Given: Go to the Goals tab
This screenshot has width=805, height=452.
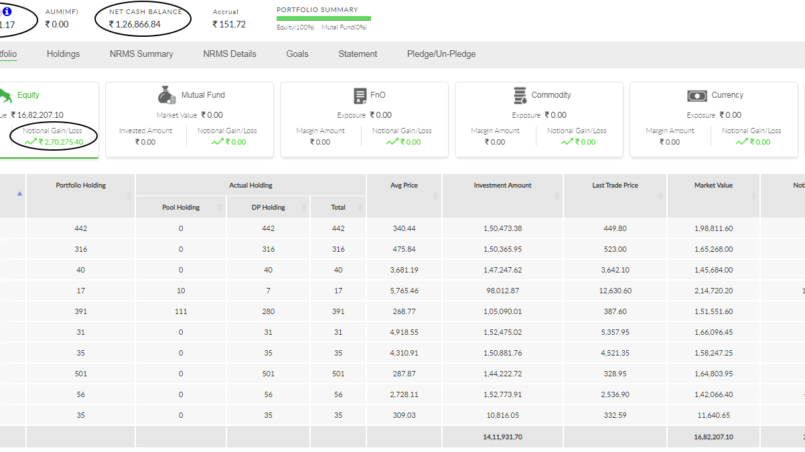Looking at the screenshot, I should (297, 54).
